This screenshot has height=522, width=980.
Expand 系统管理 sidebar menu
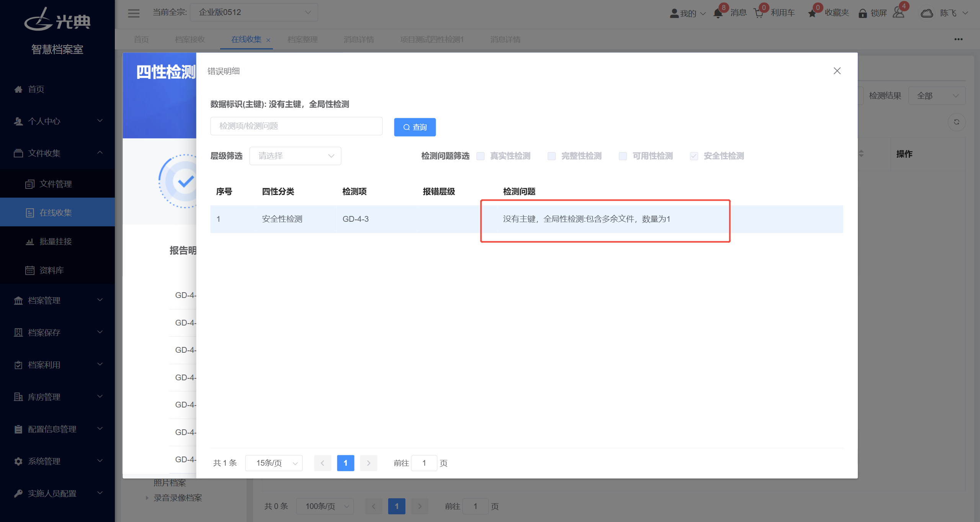57,461
